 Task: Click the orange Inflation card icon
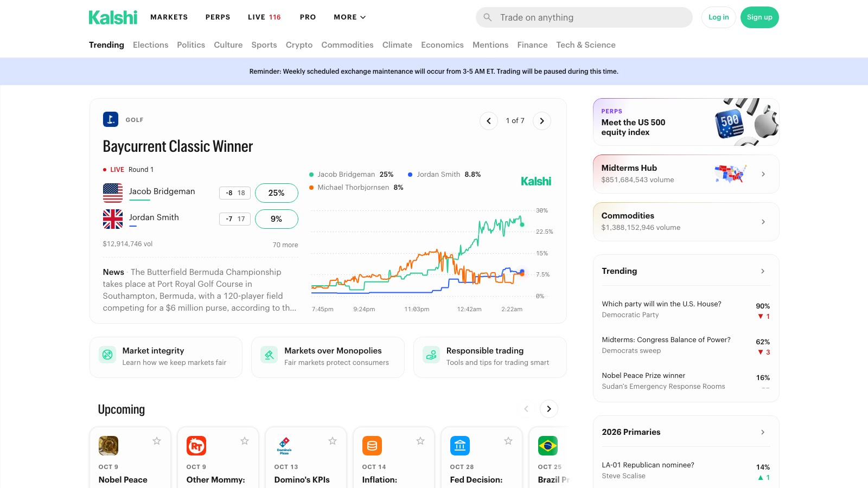click(372, 446)
